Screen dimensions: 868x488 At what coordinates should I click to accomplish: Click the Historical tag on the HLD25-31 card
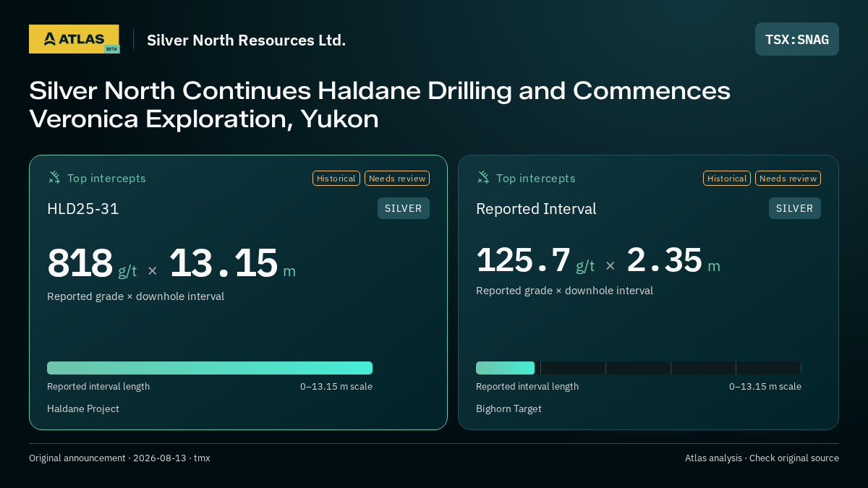(x=336, y=179)
